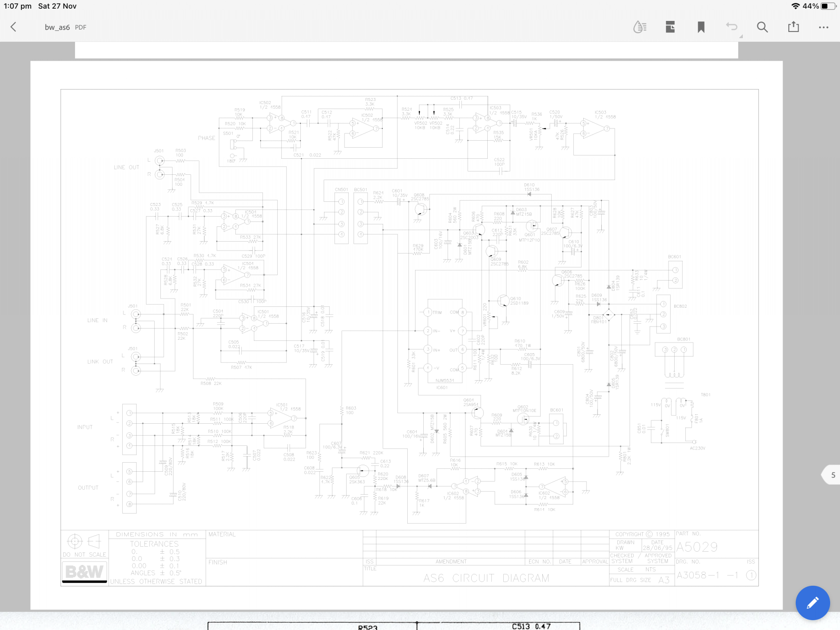Tap the AC230V label near transformer
Viewport: 840px width, 630px height.
coord(697,448)
